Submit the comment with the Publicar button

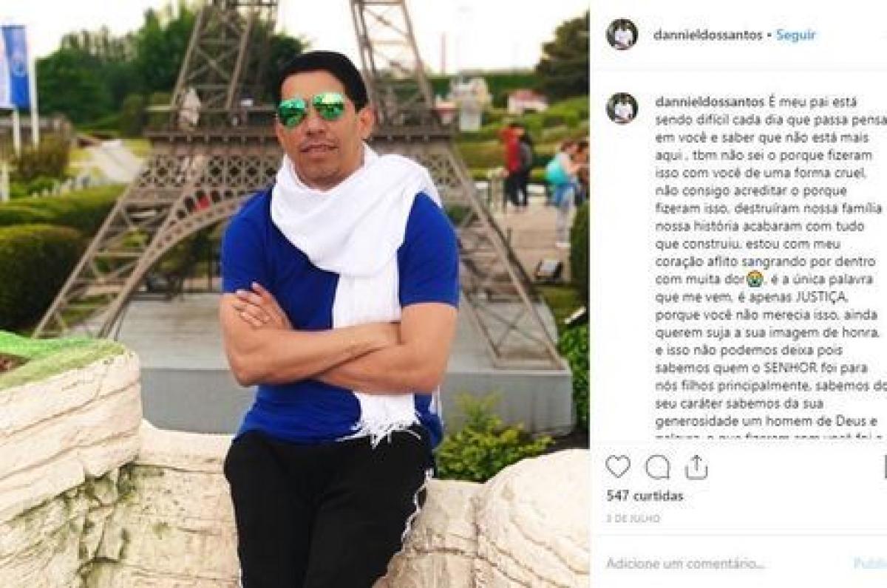pyautogui.click(x=871, y=563)
